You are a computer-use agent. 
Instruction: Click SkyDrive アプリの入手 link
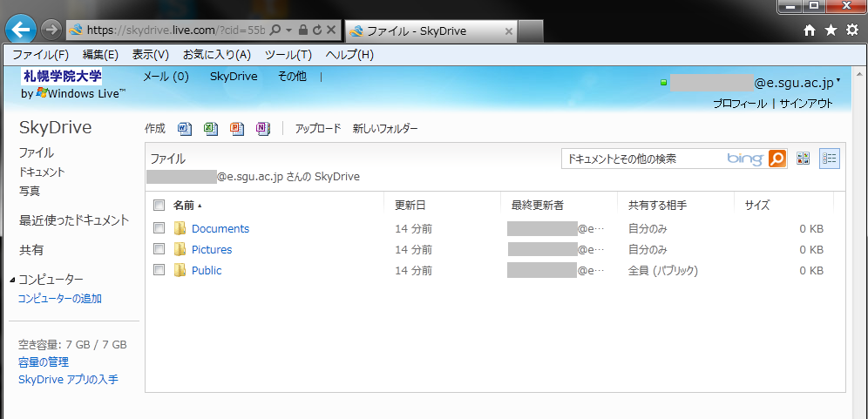coord(68,380)
